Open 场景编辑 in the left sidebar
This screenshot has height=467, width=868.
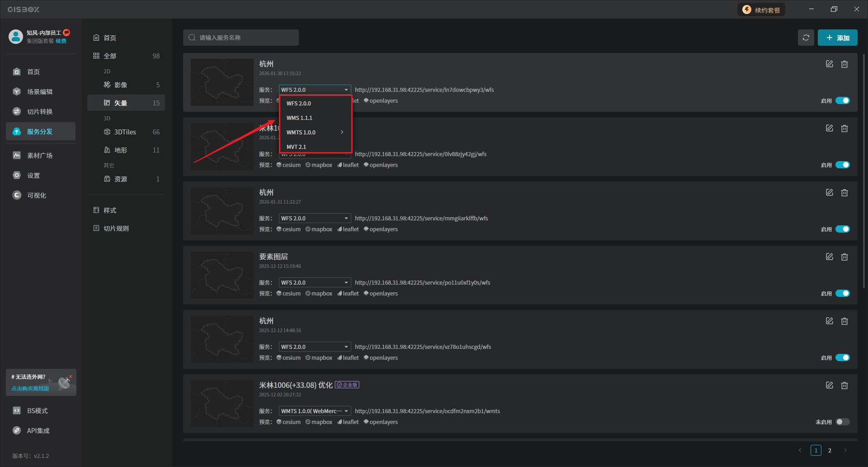click(40, 92)
